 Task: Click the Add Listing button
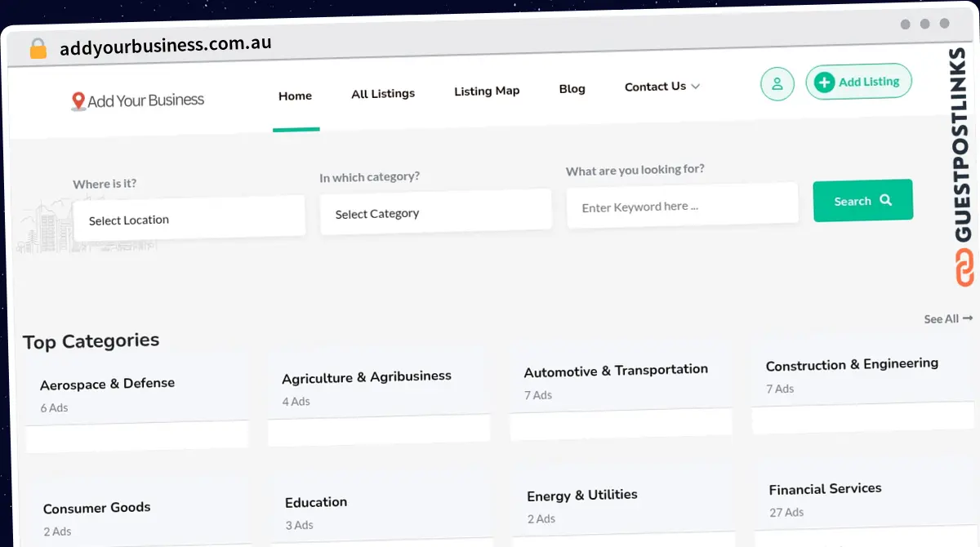(x=858, y=82)
